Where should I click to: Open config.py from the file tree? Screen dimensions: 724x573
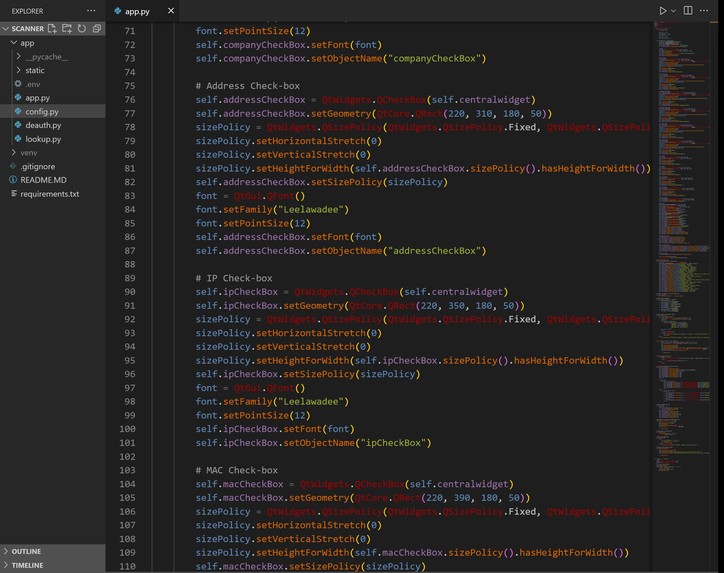point(42,112)
